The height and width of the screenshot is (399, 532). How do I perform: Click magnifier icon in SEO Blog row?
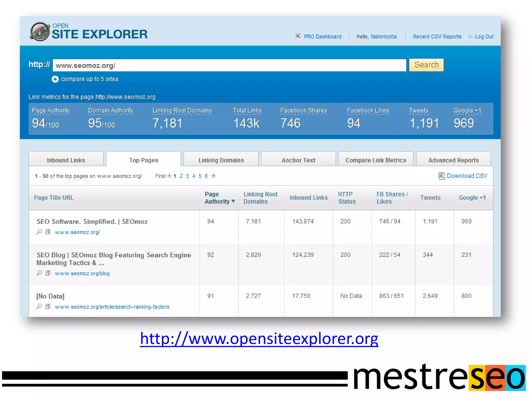pos(39,273)
